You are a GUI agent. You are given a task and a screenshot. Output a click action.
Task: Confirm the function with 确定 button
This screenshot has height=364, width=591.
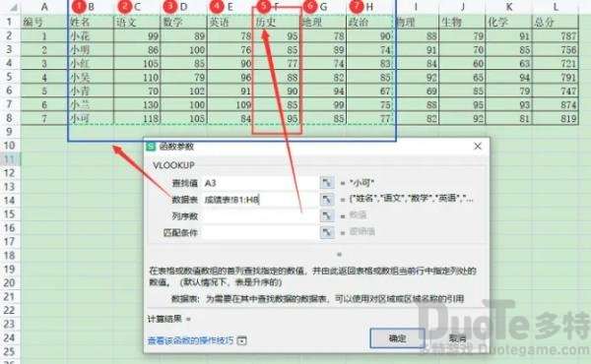coord(397,338)
